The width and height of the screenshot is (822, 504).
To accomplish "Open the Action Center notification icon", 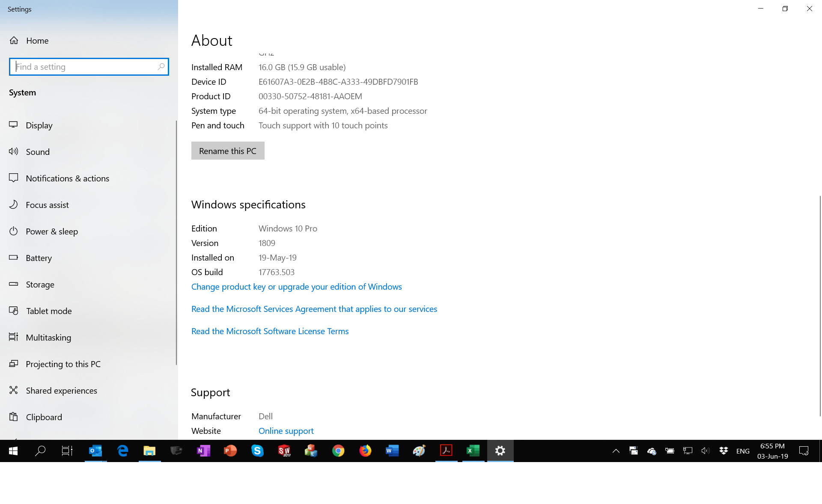I will click(804, 451).
